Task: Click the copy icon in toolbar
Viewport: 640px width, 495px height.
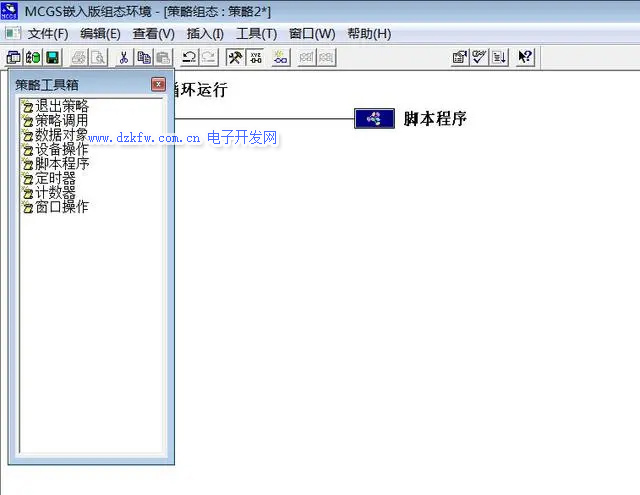Action: pos(144,57)
